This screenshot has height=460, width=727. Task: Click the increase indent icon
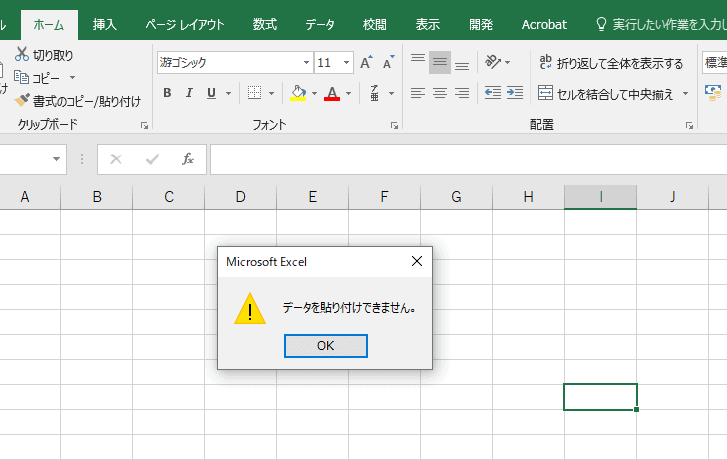515,93
